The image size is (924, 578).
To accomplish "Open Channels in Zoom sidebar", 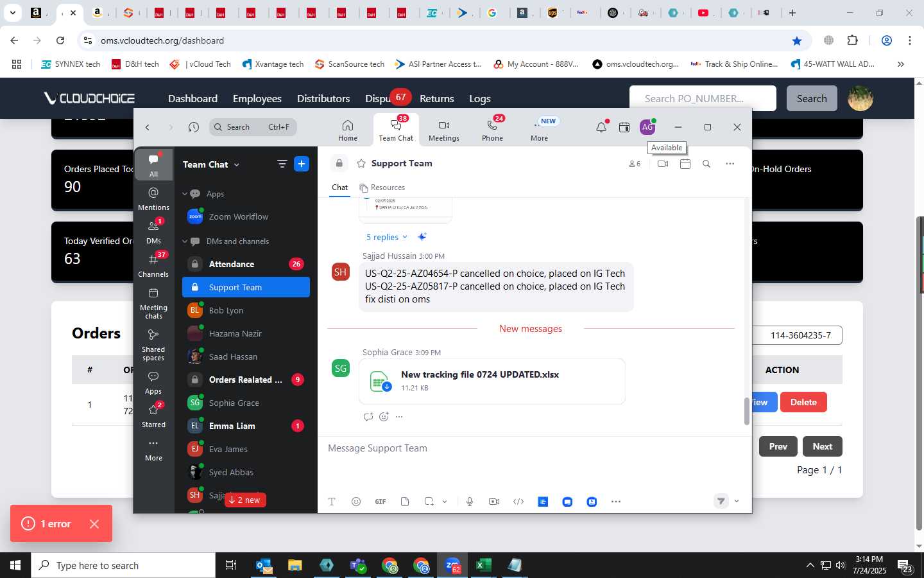I will [153, 265].
